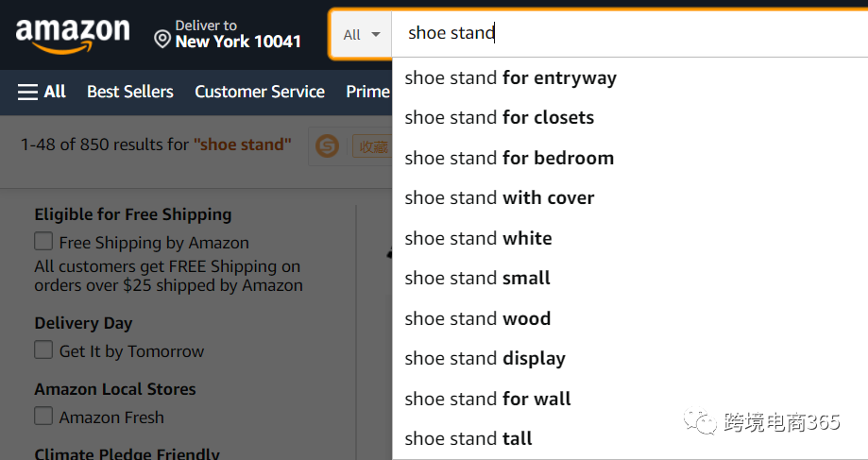Select suggestion 'shoe stand tall'
The width and height of the screenshot is (868, 460).
click(x=468, y=438)
